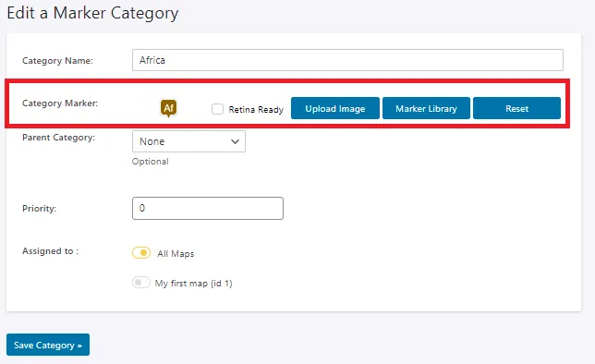Click the Edit a Marker Category heading
Viewport: 595px width, 364px height.
(92, 13)
